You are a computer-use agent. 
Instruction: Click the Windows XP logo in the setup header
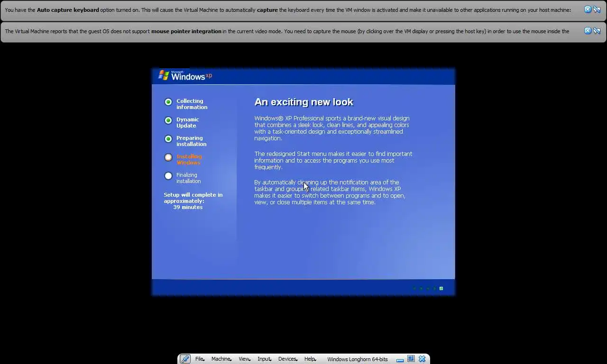(185, 75)
